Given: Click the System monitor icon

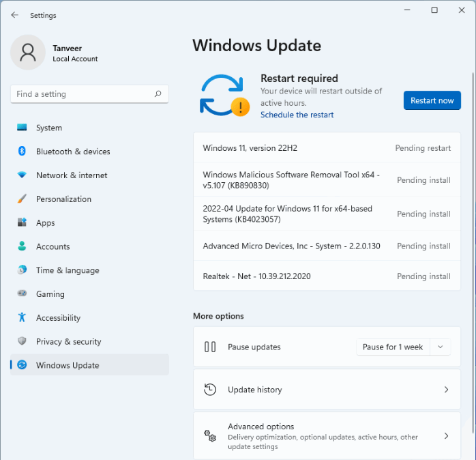Looking at the screenshot, I should 22,128.
